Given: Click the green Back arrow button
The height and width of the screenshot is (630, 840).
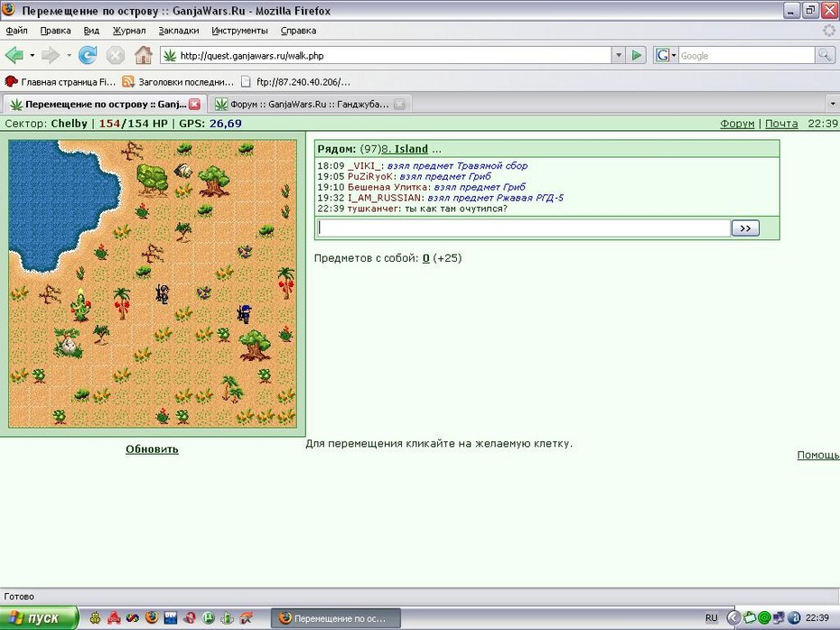Looking at the screenshot, I should coord(14,55).
